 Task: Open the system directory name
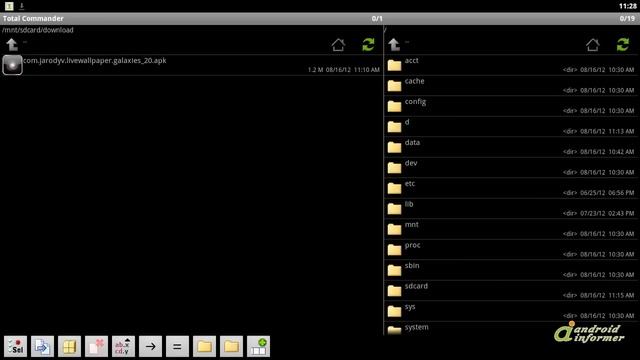(417, 327)
